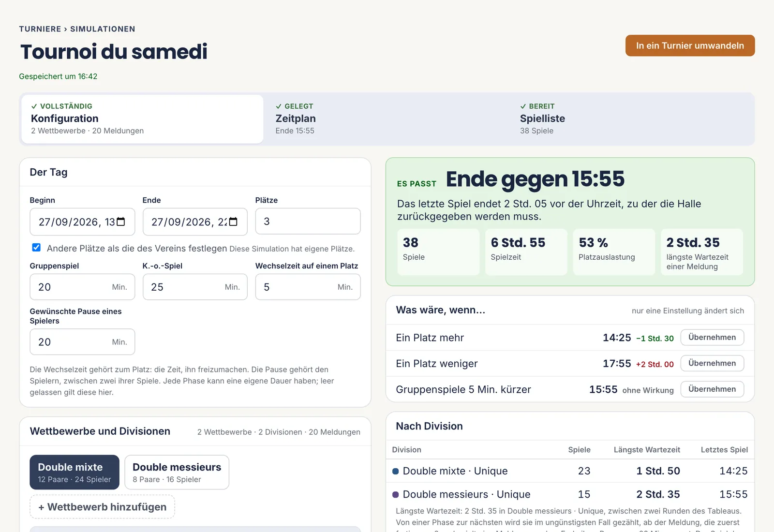Click the 'Letztes Spiel' column header
The width and height of the screenshot is (774, 532).
(x=724, y=450)
